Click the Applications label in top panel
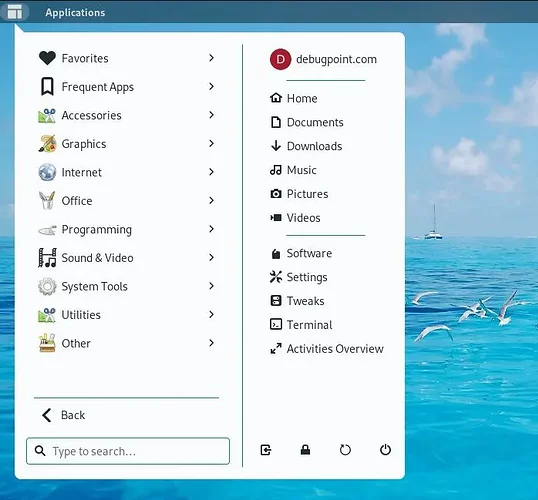 pos(75,12)
